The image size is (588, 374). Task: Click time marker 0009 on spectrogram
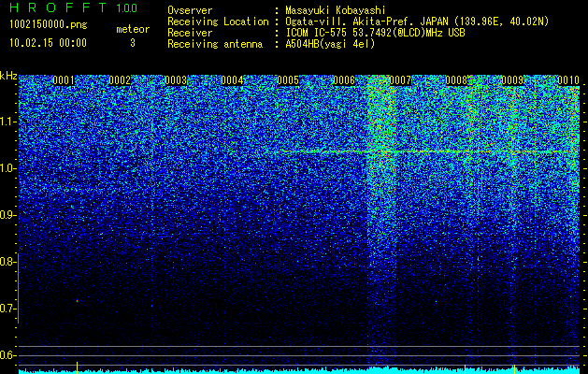[512, 80]
